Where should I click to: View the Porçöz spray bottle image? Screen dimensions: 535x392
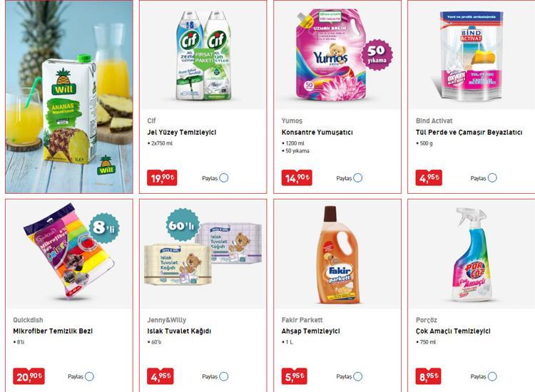click(x=472, y=255)
